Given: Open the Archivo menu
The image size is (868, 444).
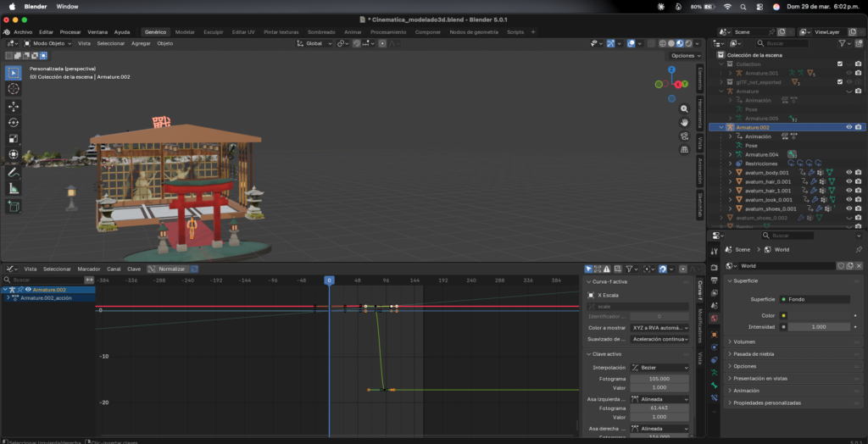Looking at the screenshot, I should tap(23, 31).
